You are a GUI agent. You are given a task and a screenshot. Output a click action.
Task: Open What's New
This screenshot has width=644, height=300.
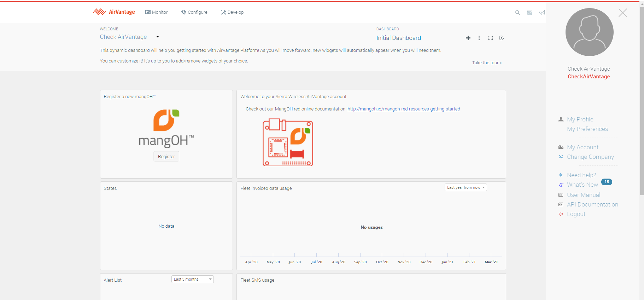[582, 185]
